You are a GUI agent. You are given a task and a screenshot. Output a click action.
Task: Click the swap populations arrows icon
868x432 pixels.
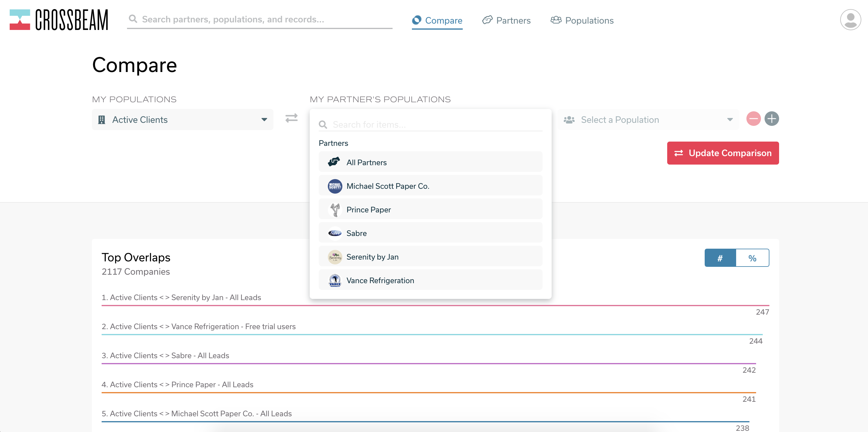coord(291,118)
